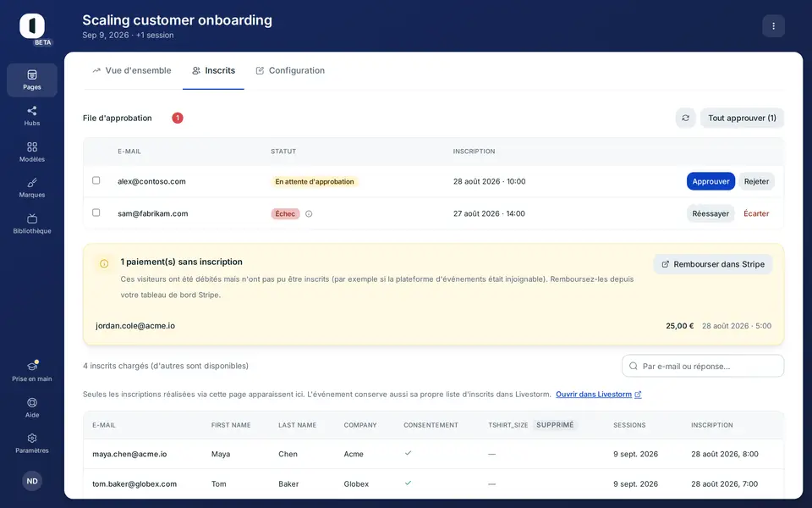Viewport: 812px width, 508px height.
Task: Switch to Configuration tab
Action: point(290,70)
